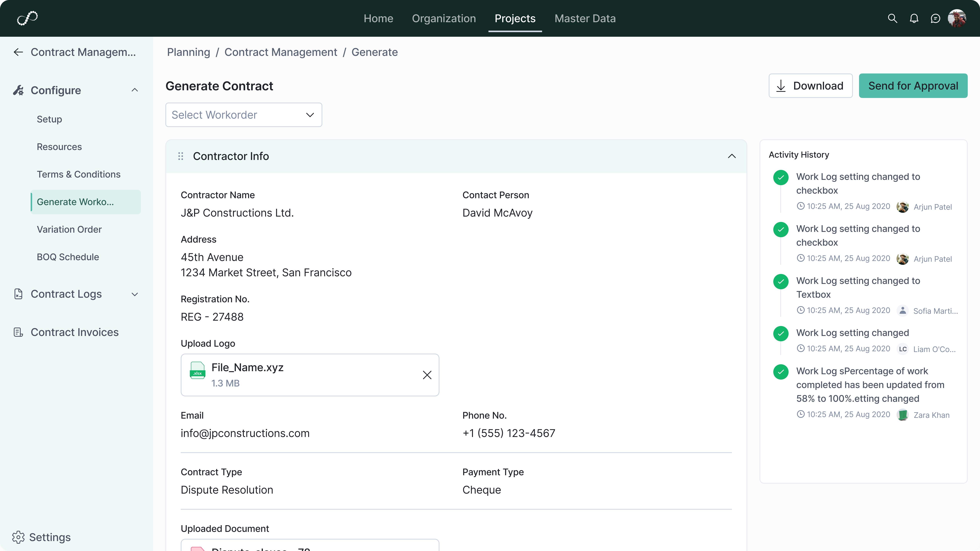Select the Projects tab
Viewport: 980px width, 551px height.
tap(515, 18)
